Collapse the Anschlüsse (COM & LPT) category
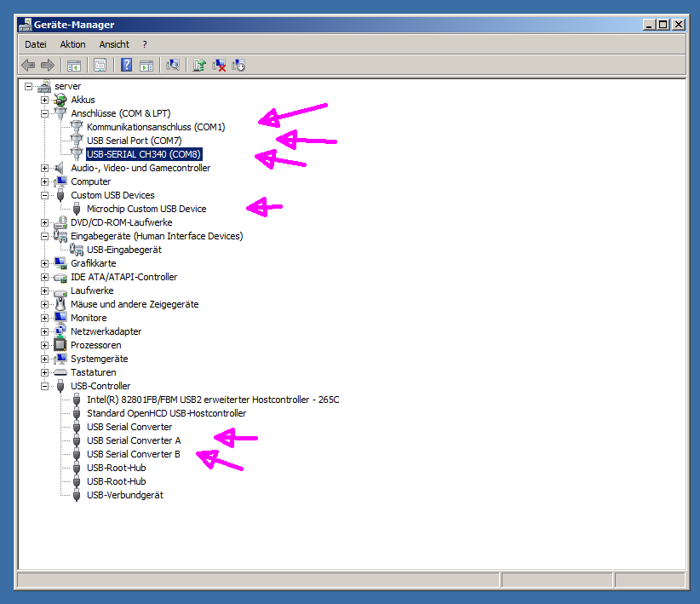 click(44, 113)
